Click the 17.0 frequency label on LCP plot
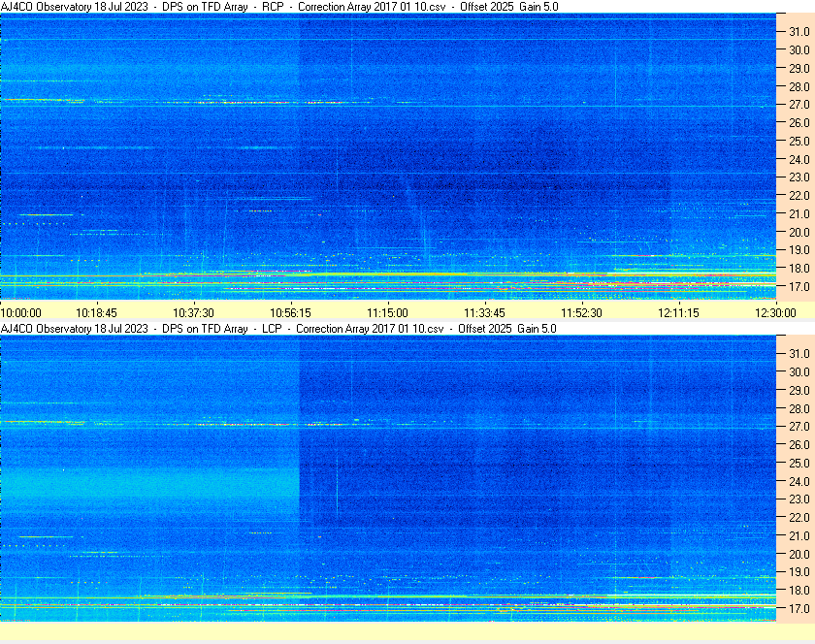 (x=799, y=608)
